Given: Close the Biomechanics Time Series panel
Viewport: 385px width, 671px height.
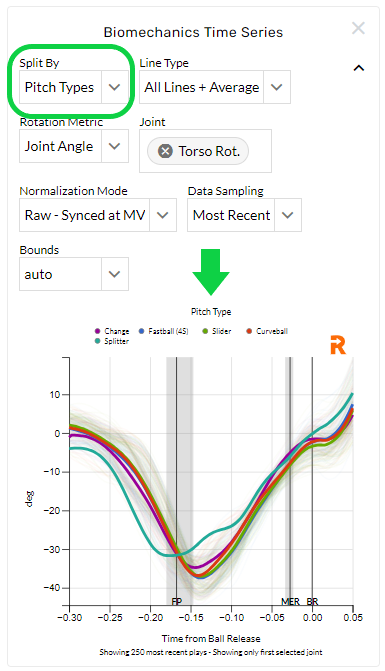Looking at the screenshot, I should click(358, 28).
